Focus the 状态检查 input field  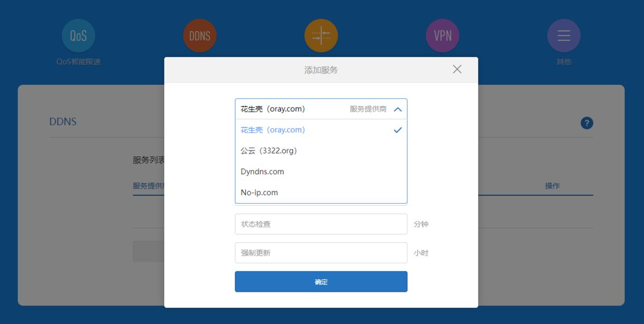click(321, 224)
